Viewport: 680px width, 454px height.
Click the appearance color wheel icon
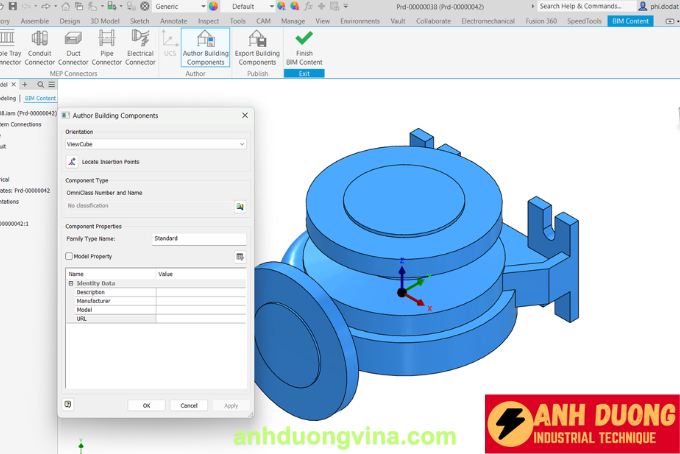tap(213, 6)
